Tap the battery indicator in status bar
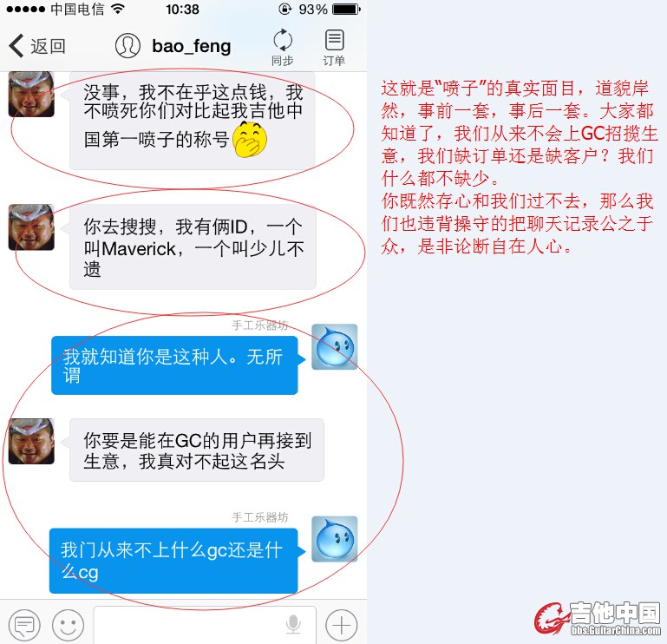Image resolution: width=667 pixels, height=644 pixels. 347,9
